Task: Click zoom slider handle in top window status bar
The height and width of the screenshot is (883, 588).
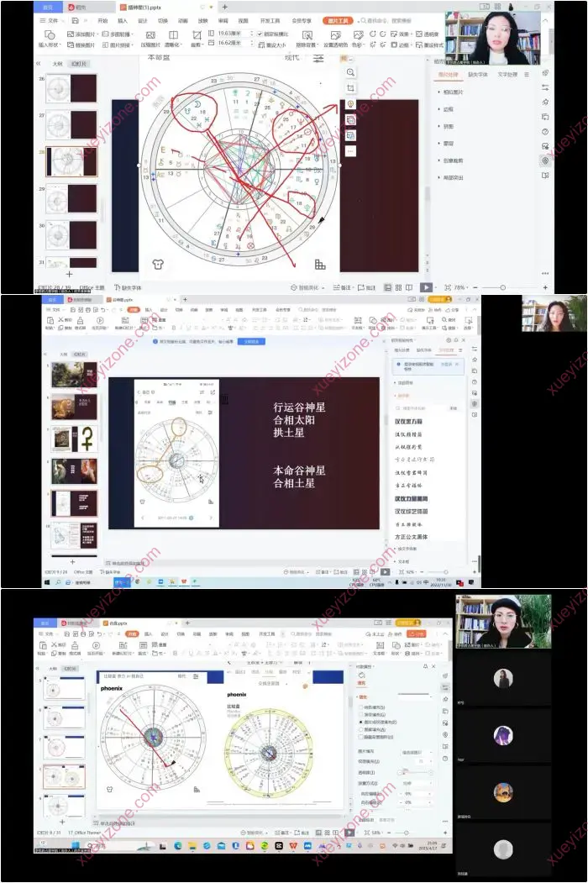Action: point(502,287)
